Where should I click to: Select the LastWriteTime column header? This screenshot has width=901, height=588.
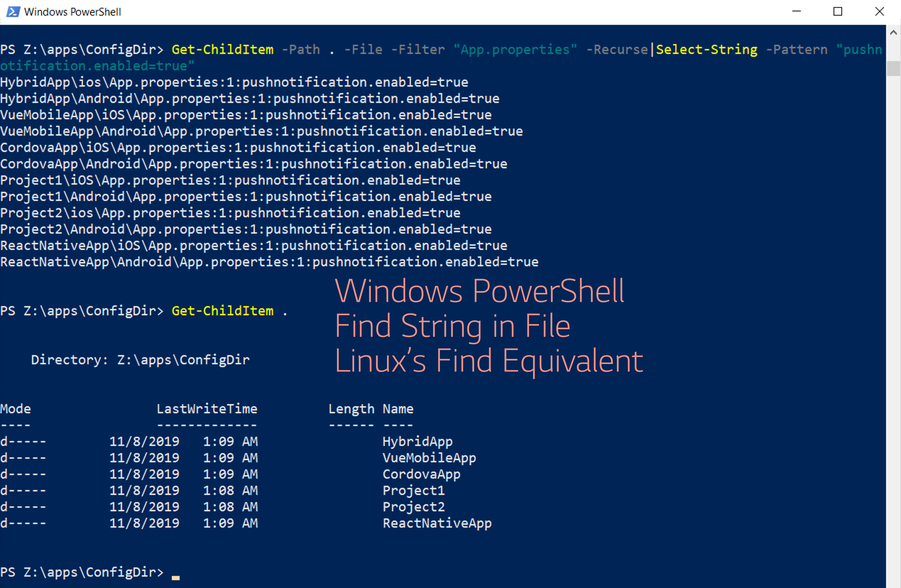click(207, 409)
